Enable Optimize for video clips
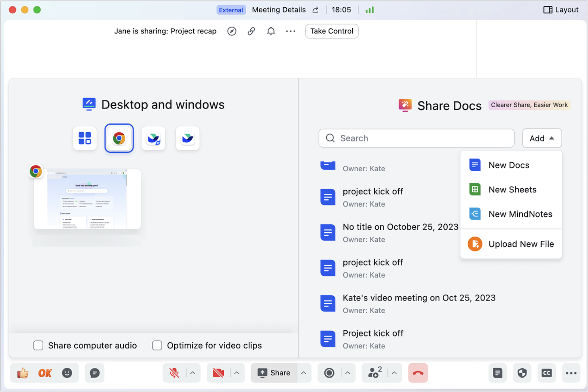The image size is (588, 392). click(x=157, y=345)
